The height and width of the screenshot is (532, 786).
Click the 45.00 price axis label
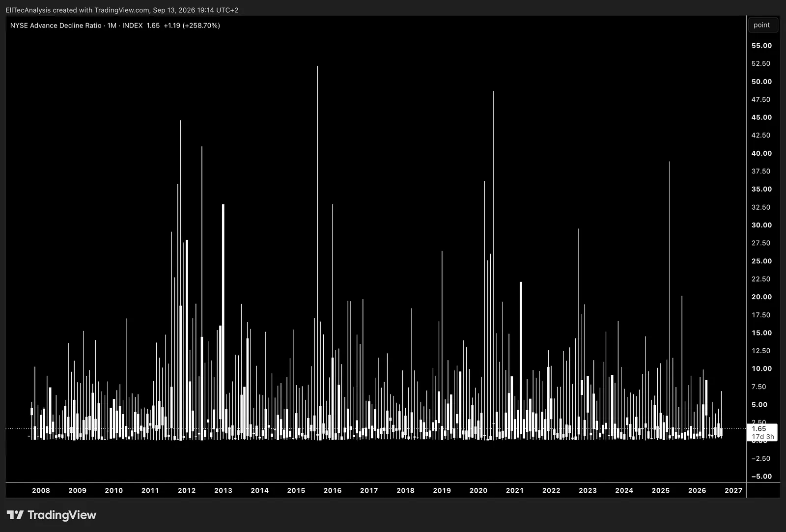tap(761, 117)
